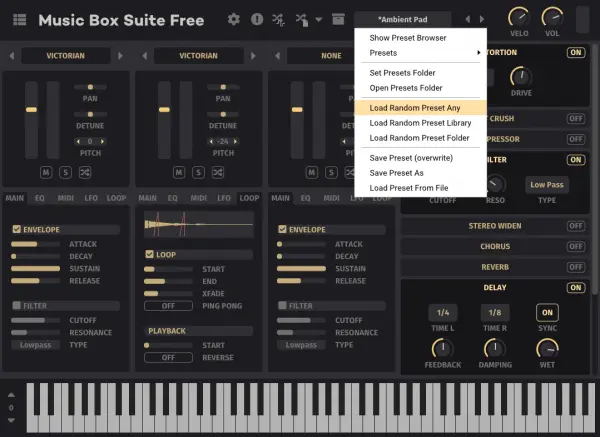Select Load Random Preset Library
600x437 pixels.
coord(421,123)
